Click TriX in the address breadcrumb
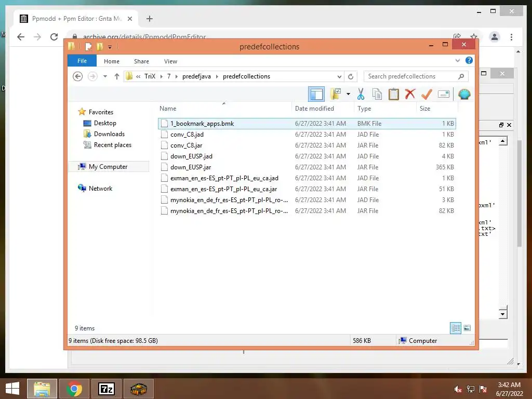Viewport: 532px width, 399px height. point(150,76)
